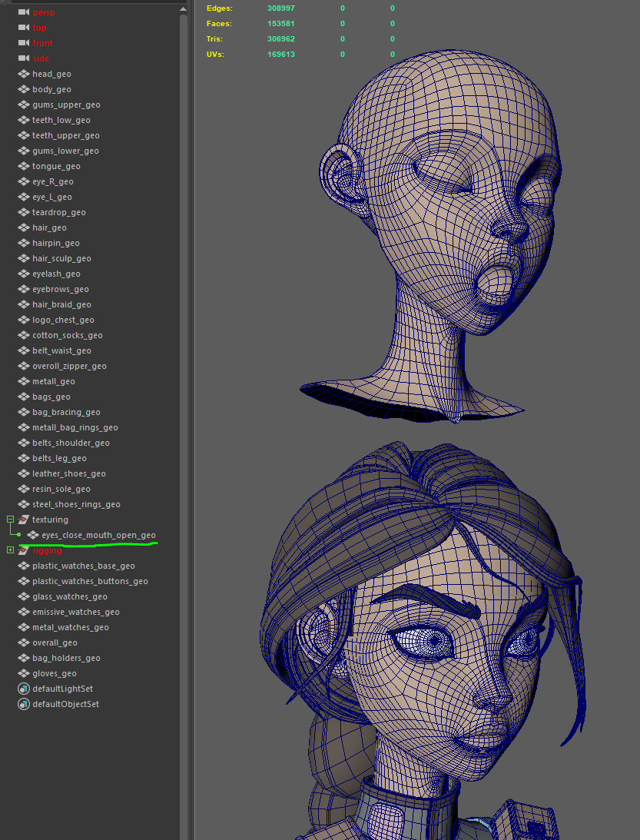Select the plastic_watches_buttons_geo node
The height and width of the screenshot is (840, 640).
[90, 581]
